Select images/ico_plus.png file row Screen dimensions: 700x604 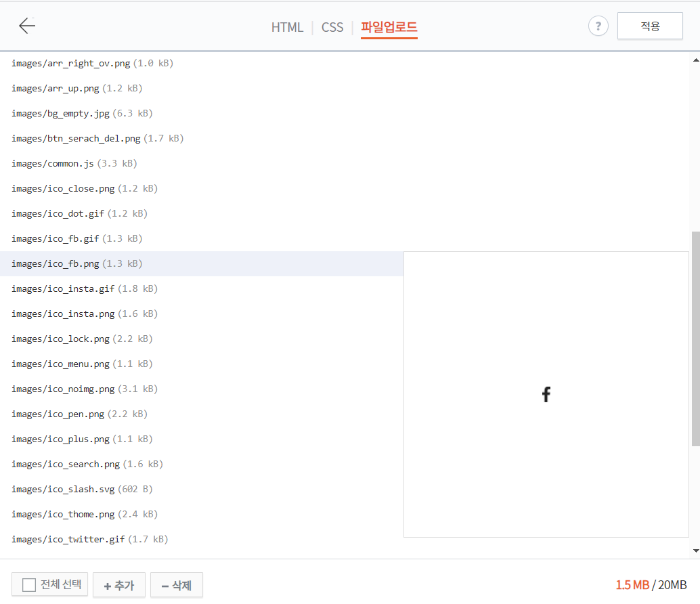(x=202, y=438)
